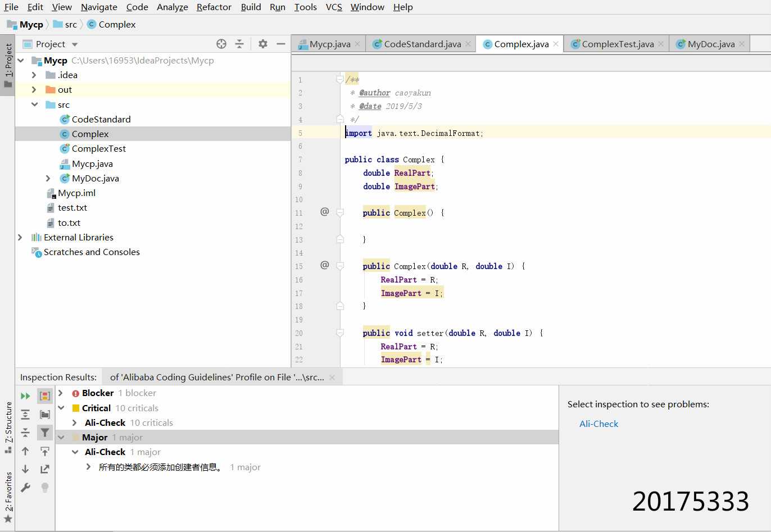
Task: Open the File menu
Action: click(11, 7)
